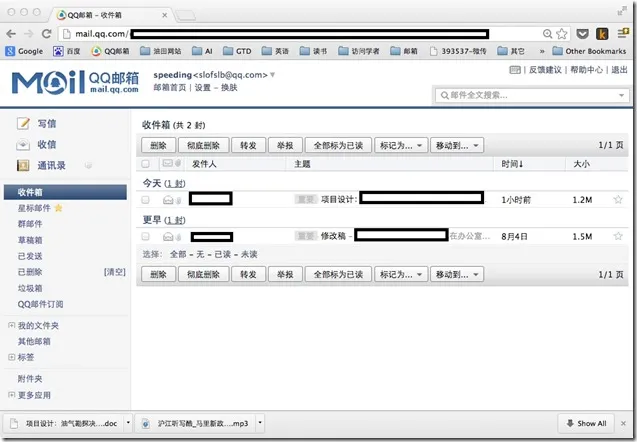Star the 修改稿 email

(x=618, y=236)
